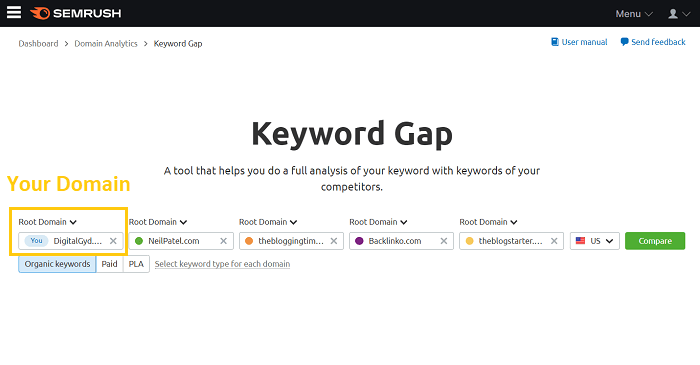Click the purple dot beside Backlinko.com

(359, 241)
